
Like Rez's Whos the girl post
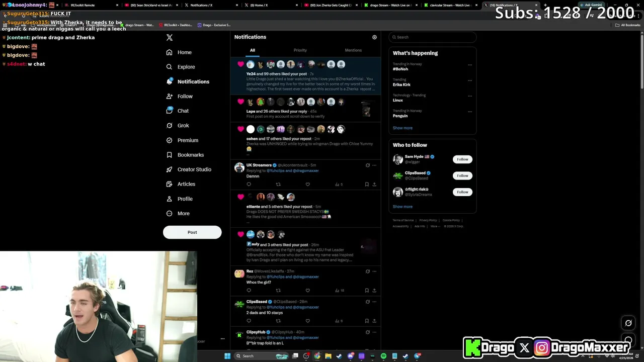click(307, 291)
